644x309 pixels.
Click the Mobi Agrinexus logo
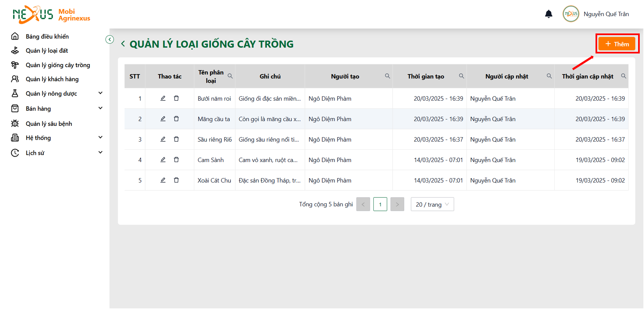pyautogui.click(x=51, y=15)
